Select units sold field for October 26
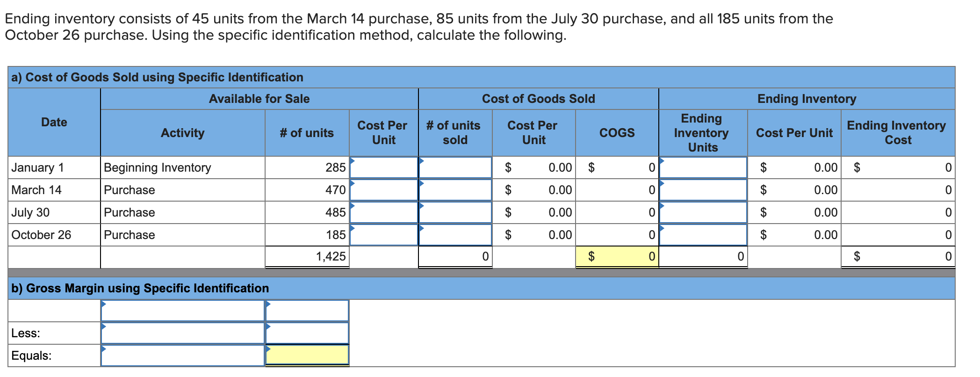This screenshot has height=377, width=980. coord(455,235)
